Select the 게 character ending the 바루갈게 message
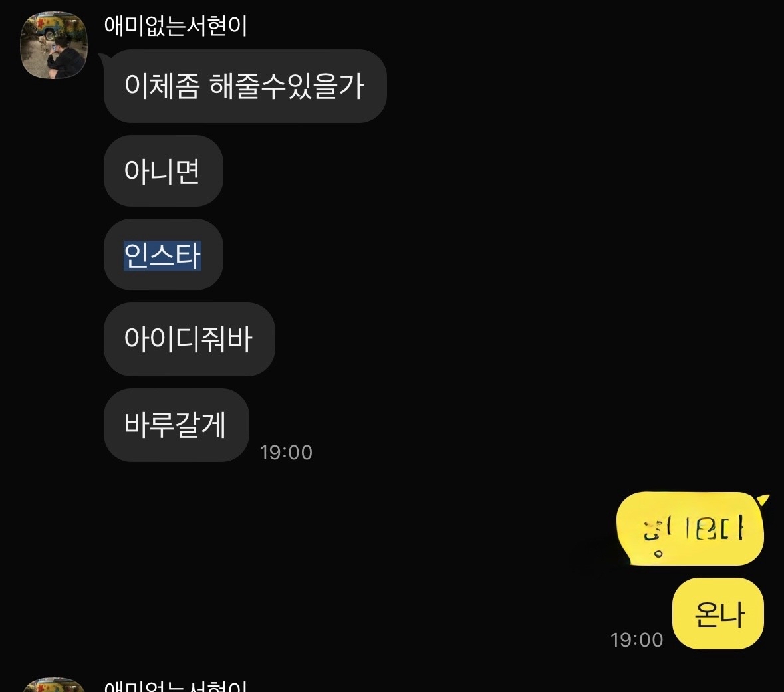Screen dimensions: 784x692 (213, 425)
